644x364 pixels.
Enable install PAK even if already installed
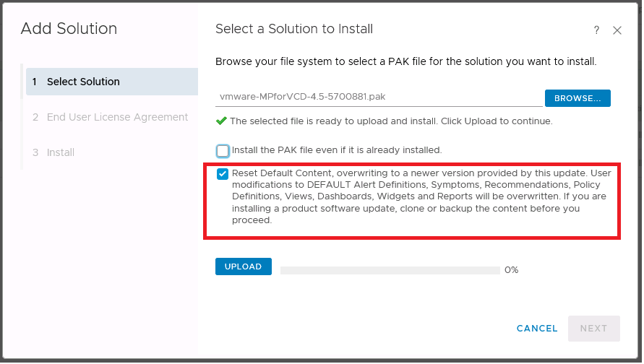223,150
